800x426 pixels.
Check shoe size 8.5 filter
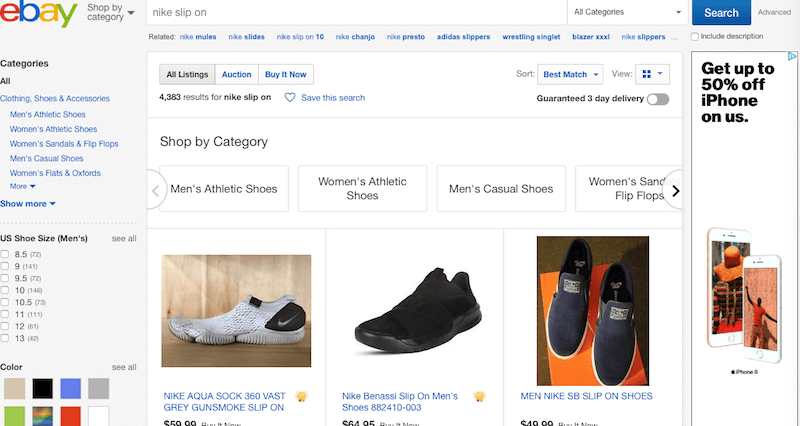click(5, 254)
